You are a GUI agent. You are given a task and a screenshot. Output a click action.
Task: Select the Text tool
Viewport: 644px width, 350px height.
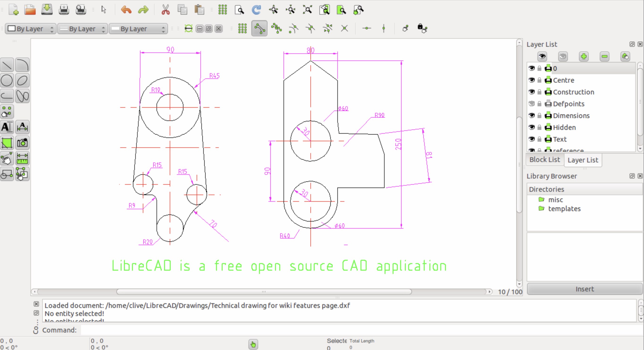pyautogui.click(x=7, y=127)
